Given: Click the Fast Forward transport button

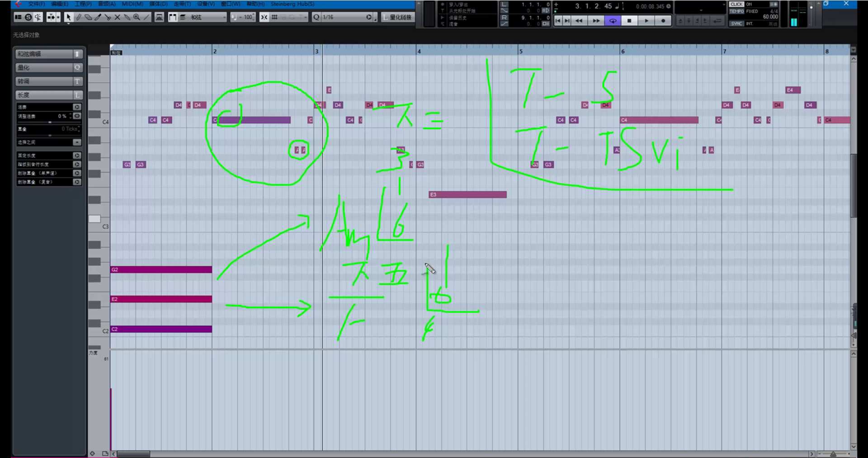Looking at the screenshot, I should [x=596, y=21].
